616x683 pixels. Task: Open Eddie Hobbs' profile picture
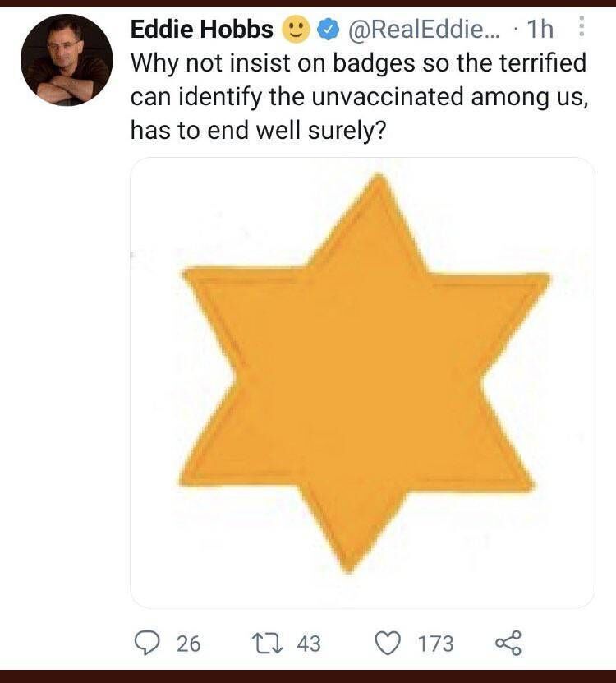pos(67,60)
